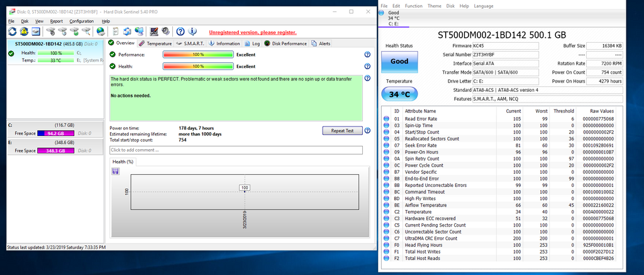The width and height of the screenshot is (644, 275).
Task: Click the blue Good health status button
Action: [399, 62]
